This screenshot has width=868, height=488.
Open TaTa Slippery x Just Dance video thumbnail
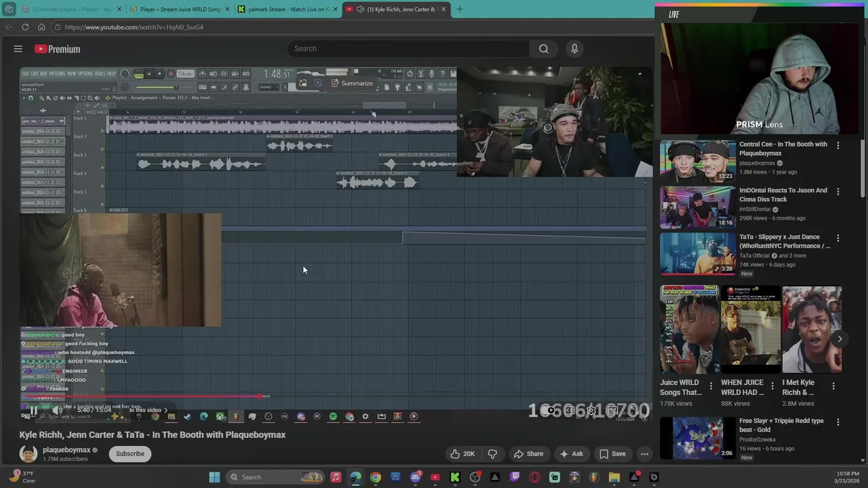point(698,253)
